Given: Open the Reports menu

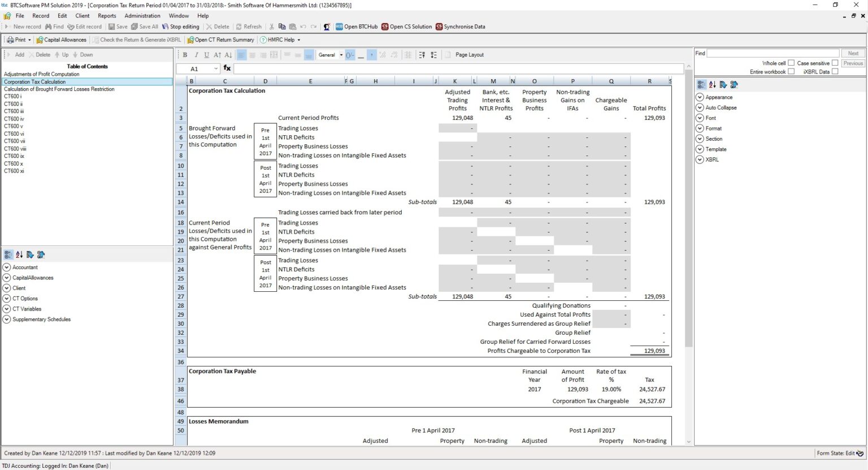Looking at the screenshot, I should (x=107, y=16).
